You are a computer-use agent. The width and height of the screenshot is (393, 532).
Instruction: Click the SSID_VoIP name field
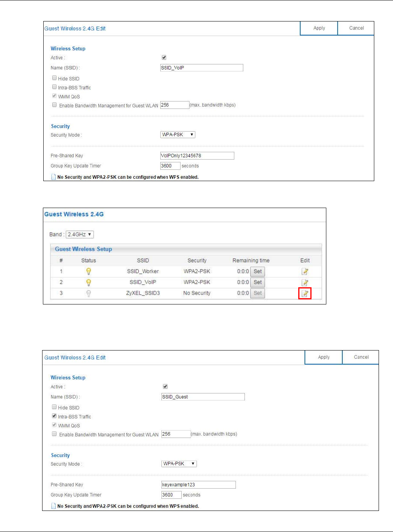click(202, 68)
